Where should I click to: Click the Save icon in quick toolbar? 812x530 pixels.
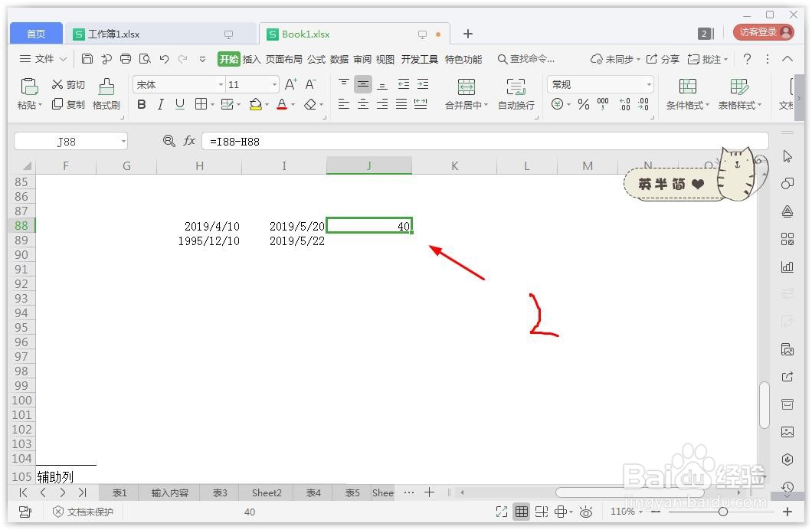tap(87, 59)
